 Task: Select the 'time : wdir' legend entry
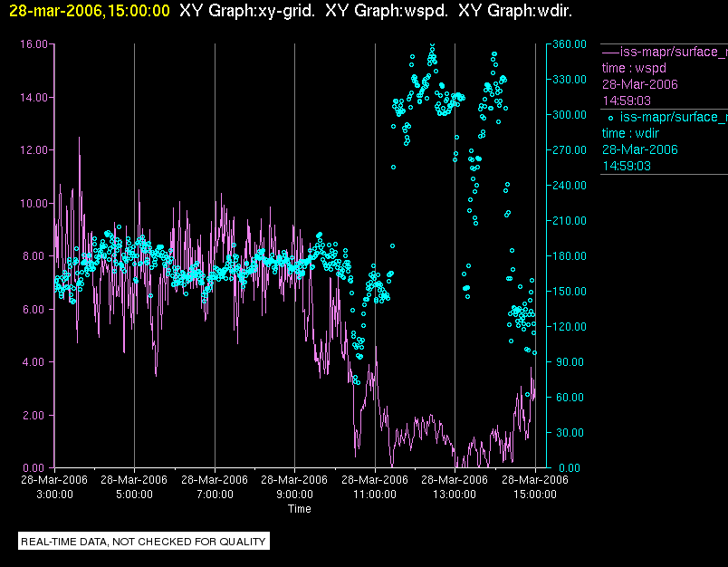632,133
